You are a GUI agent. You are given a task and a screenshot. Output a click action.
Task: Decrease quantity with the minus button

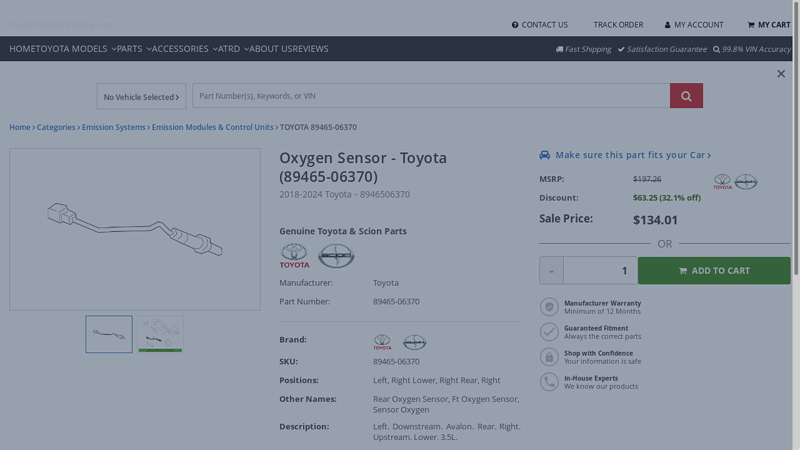[x=552, y=270]
